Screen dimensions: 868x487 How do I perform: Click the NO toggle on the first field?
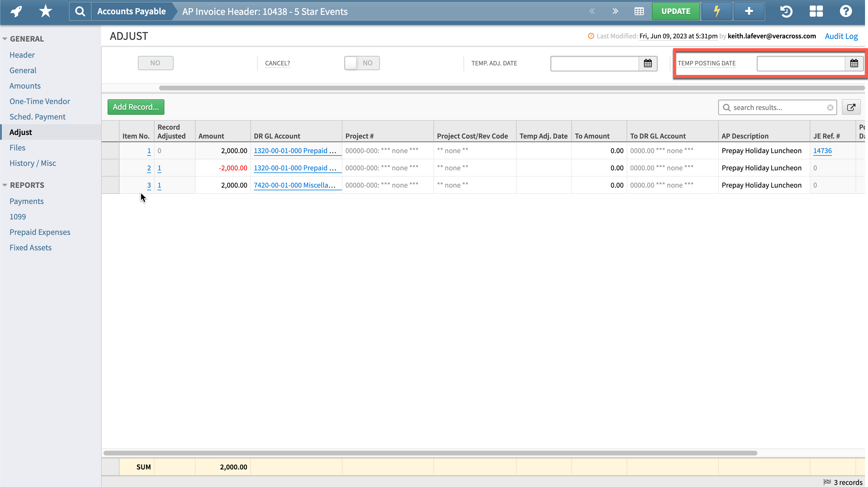coord(156,63)
